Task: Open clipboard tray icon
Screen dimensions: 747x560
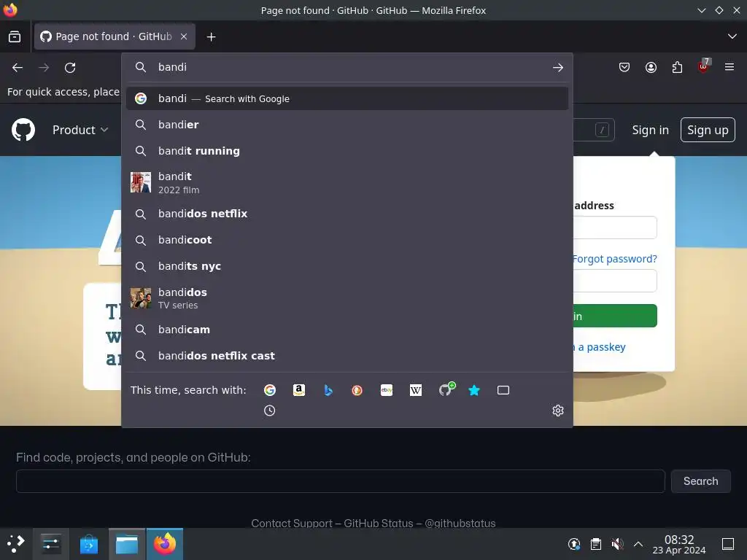Action: (595, 544)
